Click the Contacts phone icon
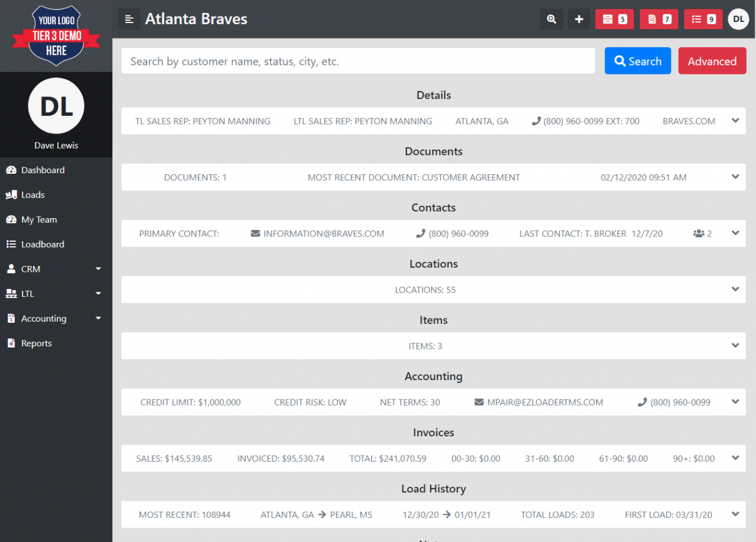Viewport: 756px width, 542px height. (x=421, y=233)
